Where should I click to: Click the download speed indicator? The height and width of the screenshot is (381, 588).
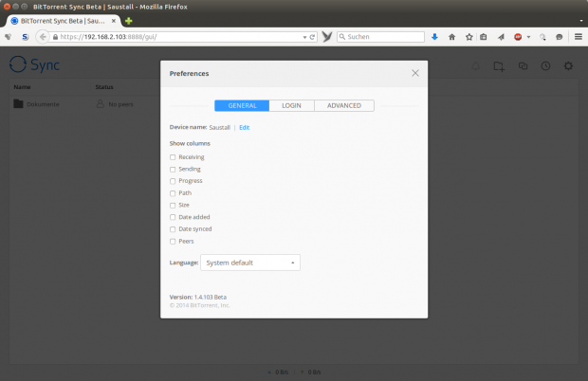click(278, 372)
